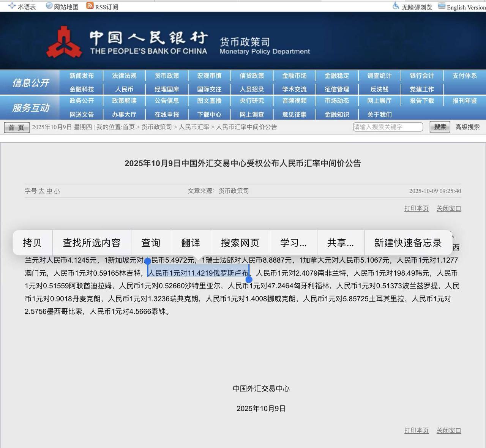Select 搜索网页 from the popup menu
This screenshot has height=448, width=486.
240,243
